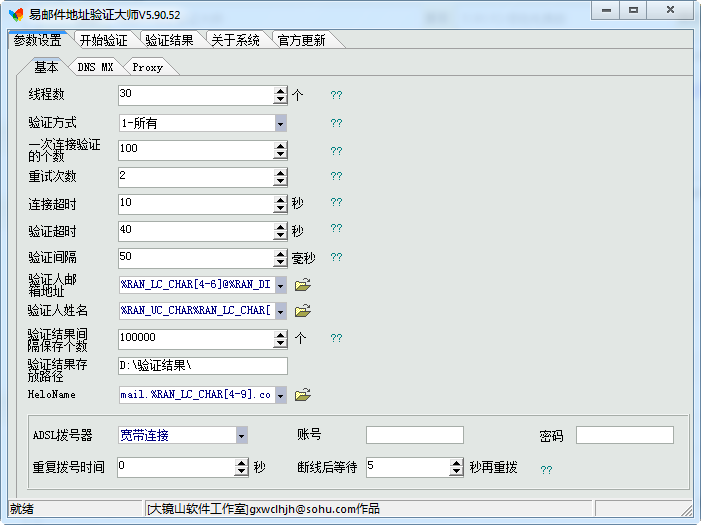Click folder icon next to 验证人姓名 field
Viewport: 701px width, 525px height.
pos(303,311)
